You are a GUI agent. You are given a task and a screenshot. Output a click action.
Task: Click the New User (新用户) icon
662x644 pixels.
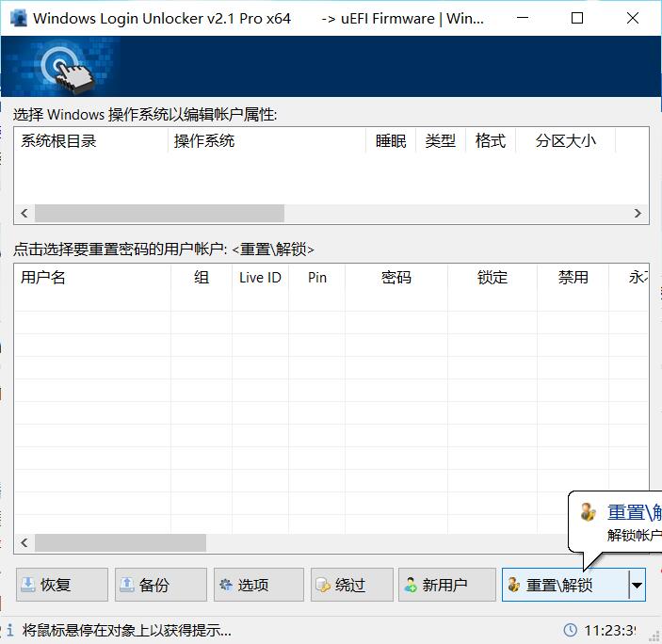(x=411, y=585)
